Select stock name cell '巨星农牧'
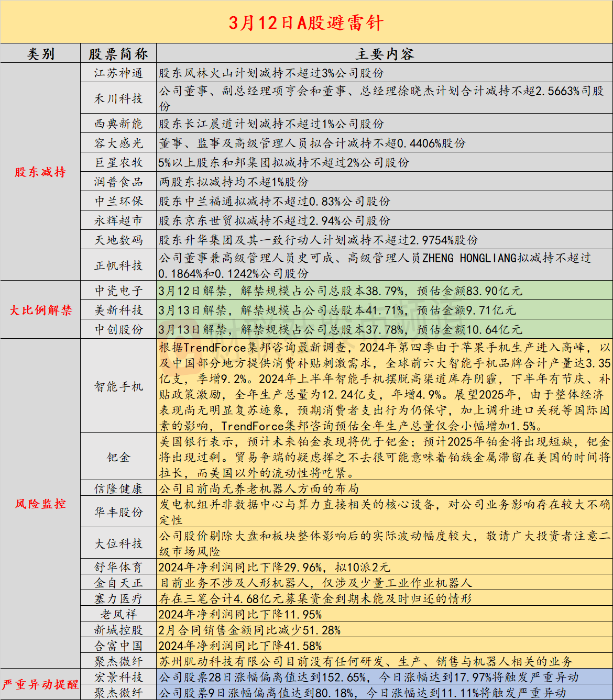Image resolution: width=613 pixels, height=700 pixels. (x=118, y=162)
